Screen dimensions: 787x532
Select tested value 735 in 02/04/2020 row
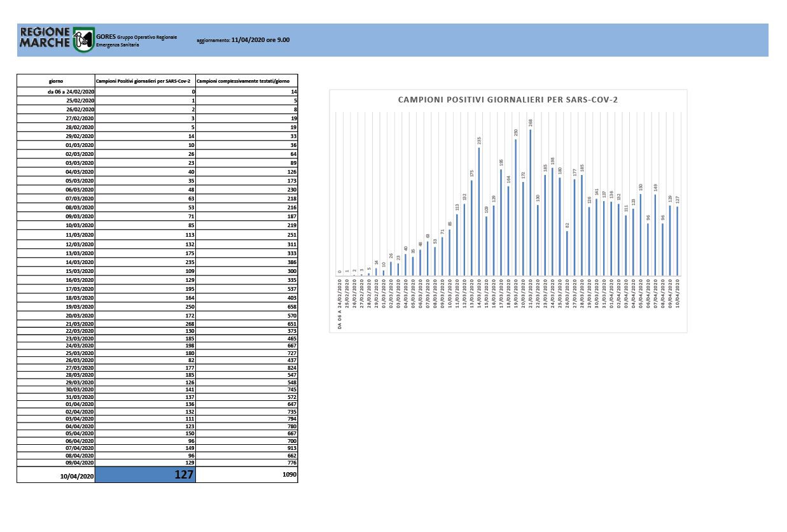tap(247, 412)
